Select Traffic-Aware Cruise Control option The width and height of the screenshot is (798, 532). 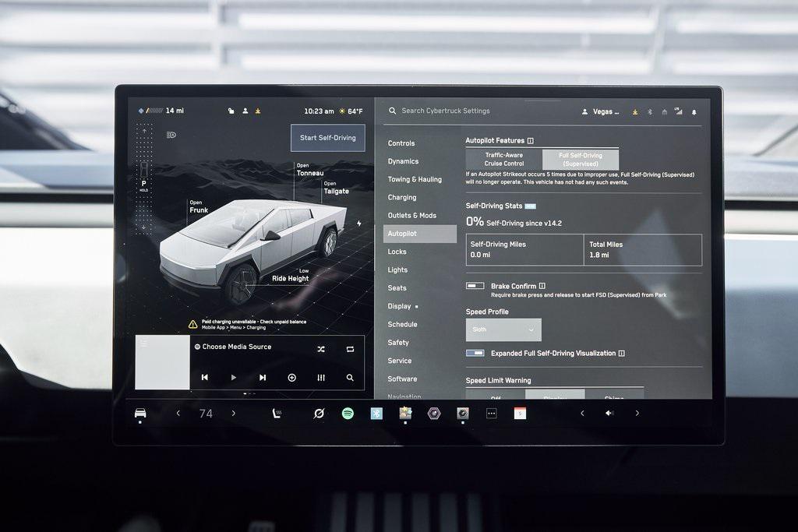pos(504,160)
